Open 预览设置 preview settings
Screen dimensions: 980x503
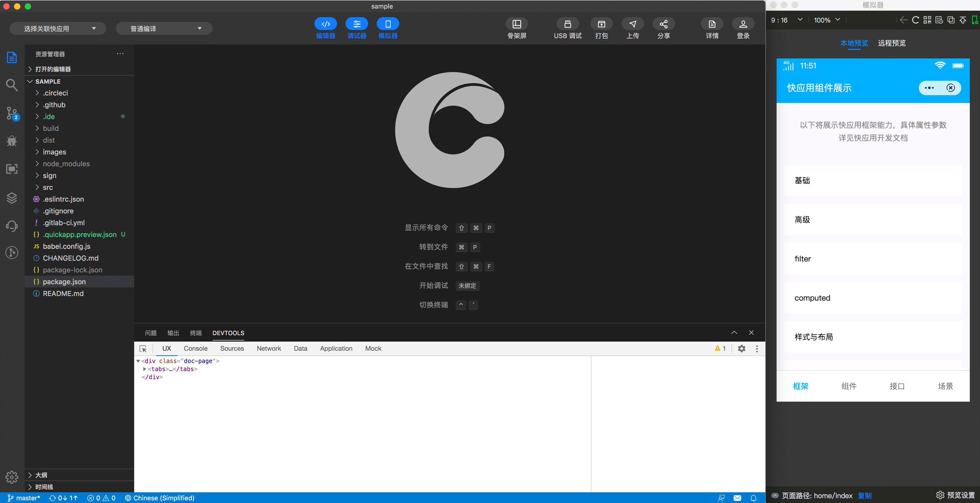pos(955,495)
